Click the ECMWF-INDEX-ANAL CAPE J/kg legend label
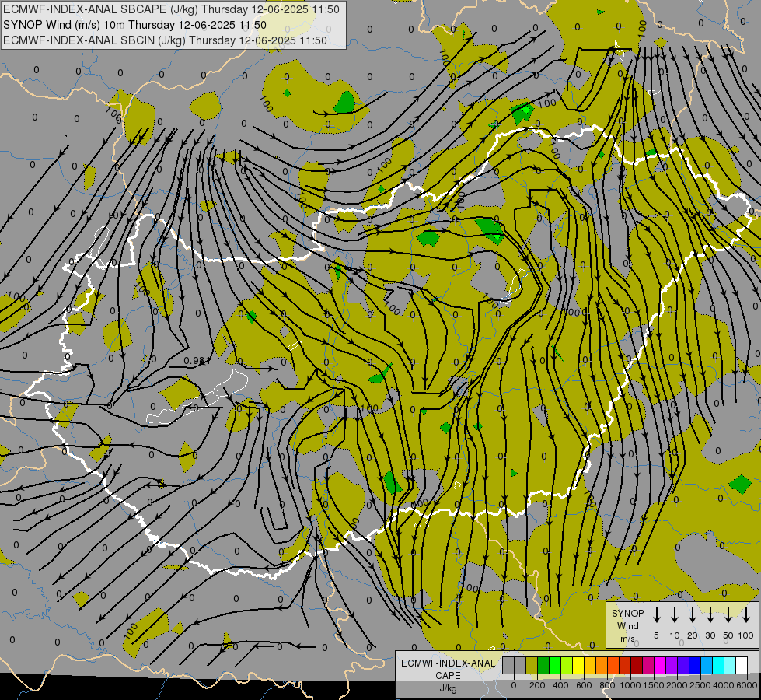The image size is (761, 700). 448,675
